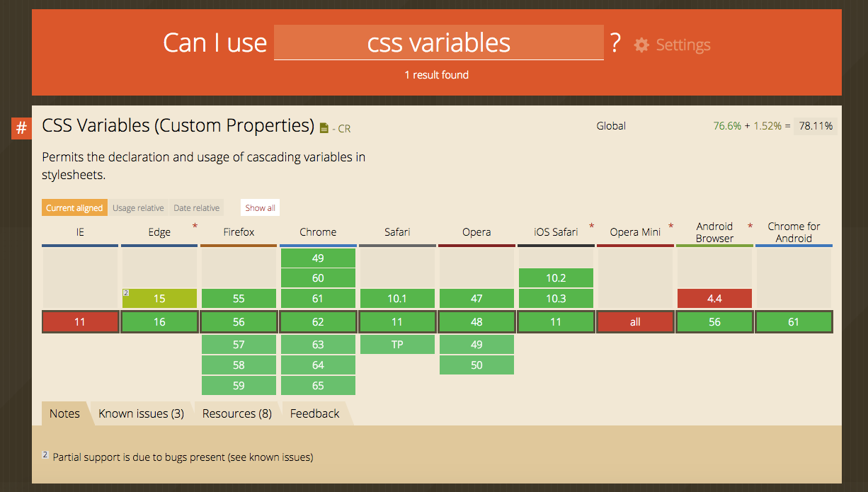Open the CR spec document icon
This screenshot has width=868, height=492.
click(x=324, y=128)
